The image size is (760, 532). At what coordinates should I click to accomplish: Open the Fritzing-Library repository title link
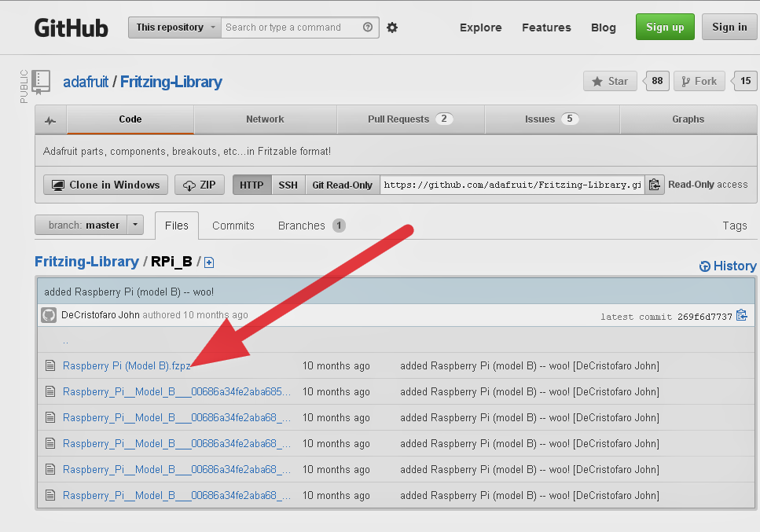click(x=171, y=82)
